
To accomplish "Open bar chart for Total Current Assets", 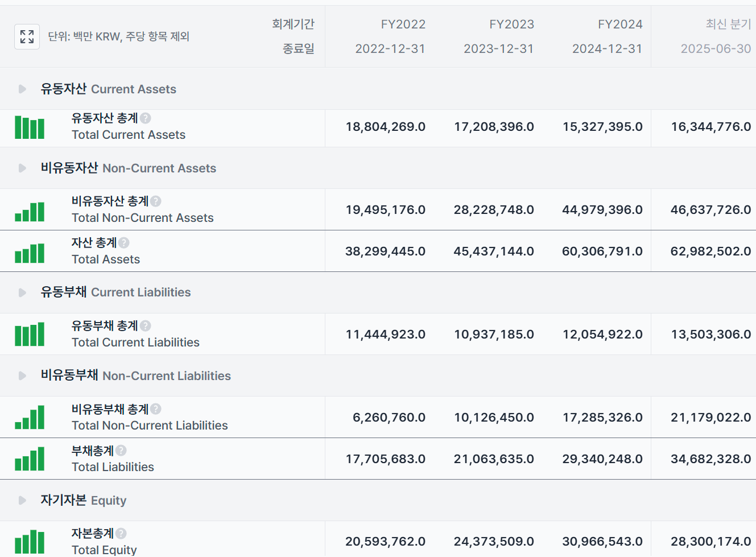I will coord(30,127).
